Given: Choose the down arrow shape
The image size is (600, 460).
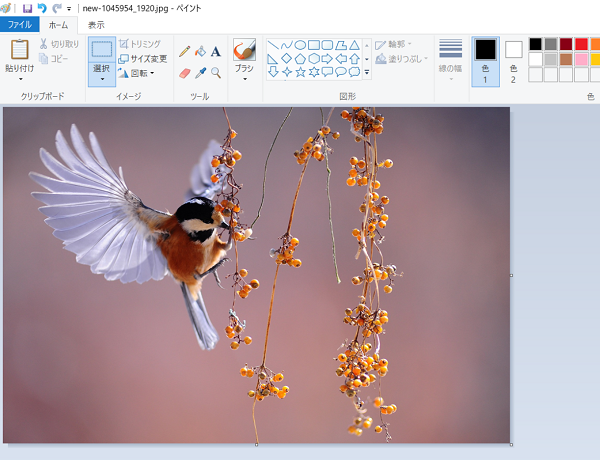Looking at the screenshot, I should coord(272,72).
